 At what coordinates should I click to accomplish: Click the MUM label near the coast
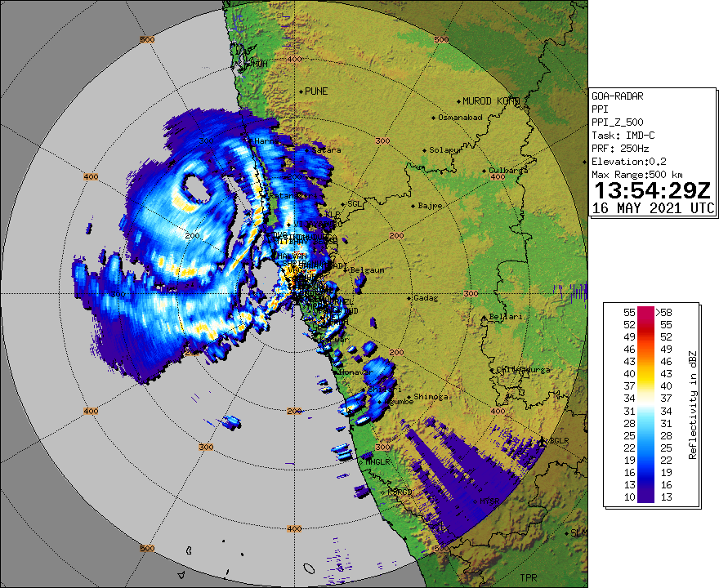pos(260,65)
